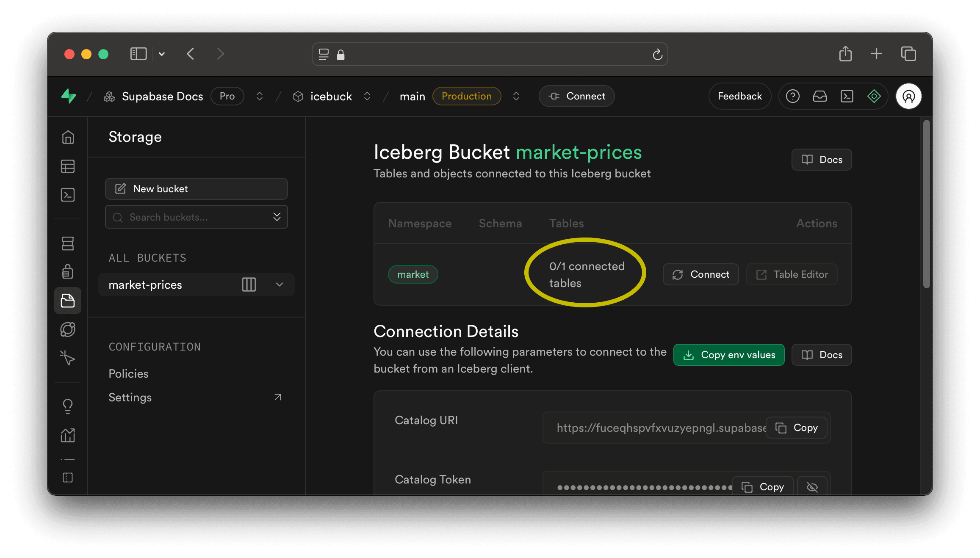Show browser tab overview icon

coord(908,54)
